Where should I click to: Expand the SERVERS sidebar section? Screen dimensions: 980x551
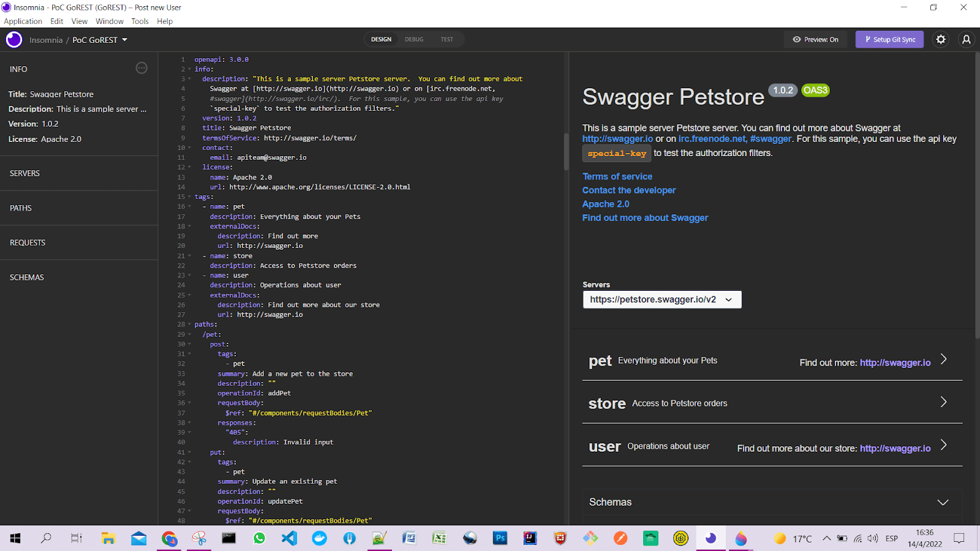point(79,173)
